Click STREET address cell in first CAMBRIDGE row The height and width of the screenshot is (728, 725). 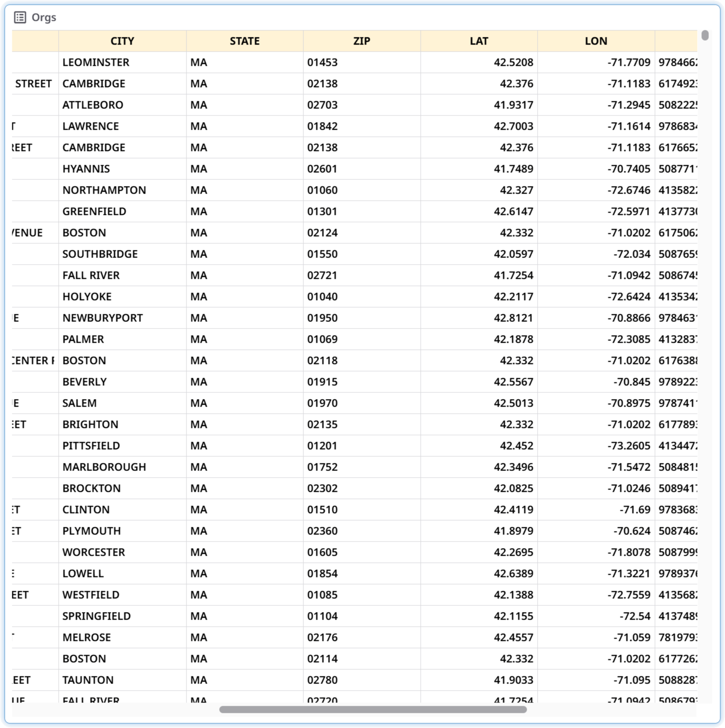35,84
